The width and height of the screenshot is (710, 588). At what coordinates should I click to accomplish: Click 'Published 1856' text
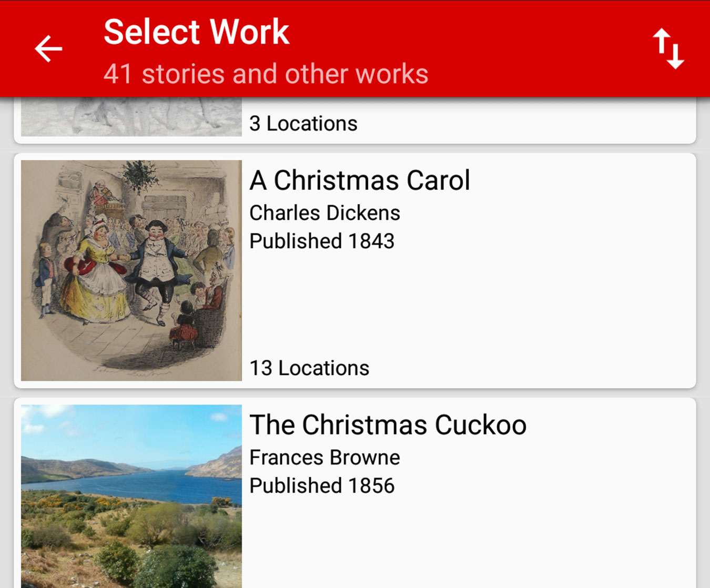[x=322, y=486]
